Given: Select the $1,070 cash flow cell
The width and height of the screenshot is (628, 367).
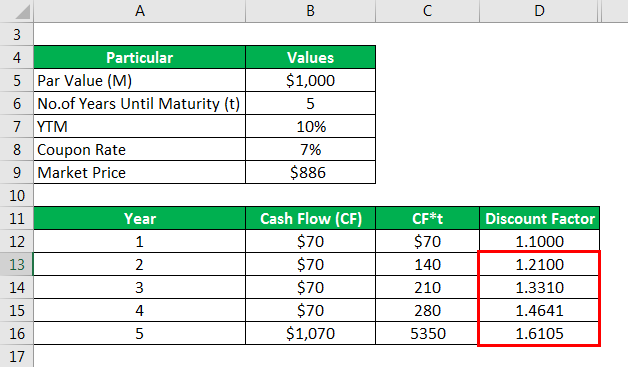Looking at the screenshot, I should (310, 334).
